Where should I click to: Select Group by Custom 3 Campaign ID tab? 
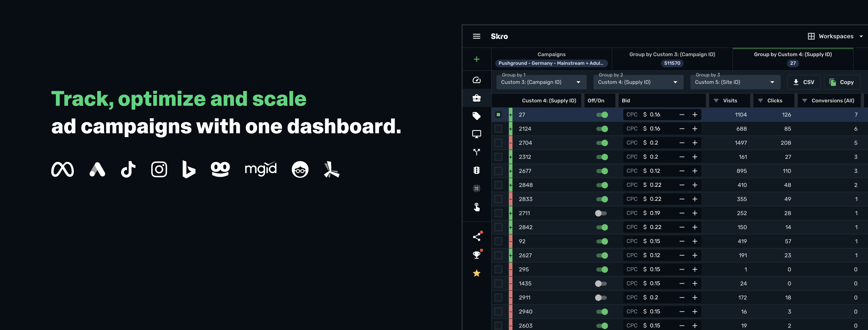tap(672, 59)
